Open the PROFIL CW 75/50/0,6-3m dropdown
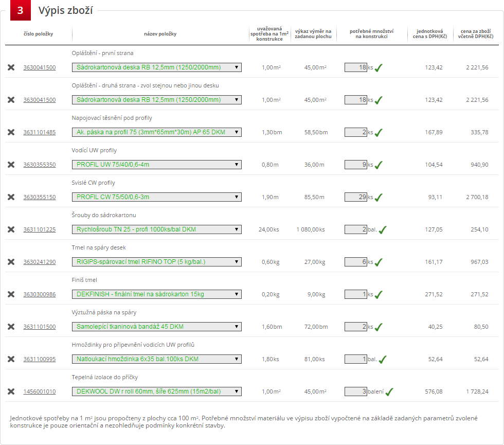Viewport: 504px width, 445px height. (x=157, y=197)
